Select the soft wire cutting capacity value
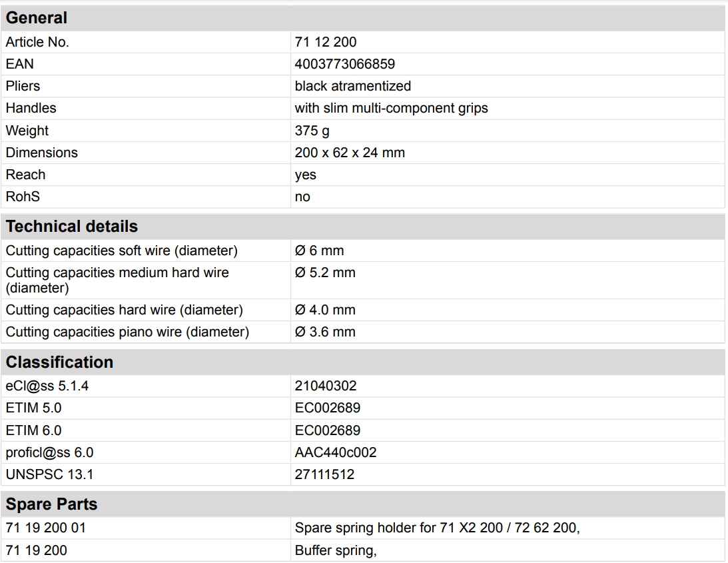Screen dimensions: 728x563 point(319,251)
